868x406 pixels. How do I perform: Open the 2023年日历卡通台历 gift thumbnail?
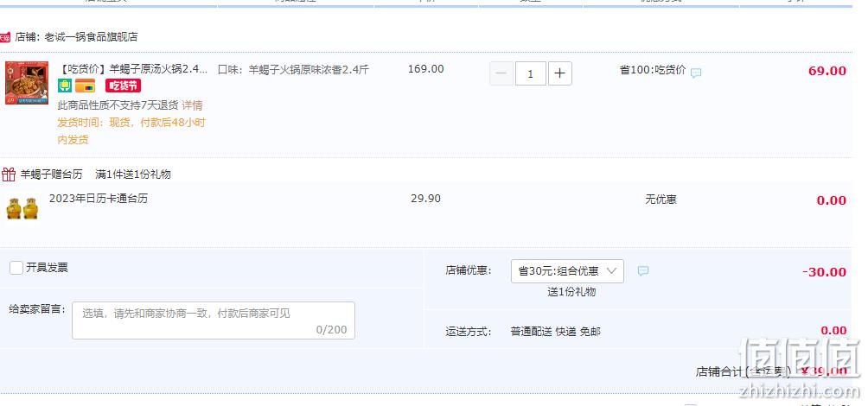pyautogui.click(x=22, y=208)
